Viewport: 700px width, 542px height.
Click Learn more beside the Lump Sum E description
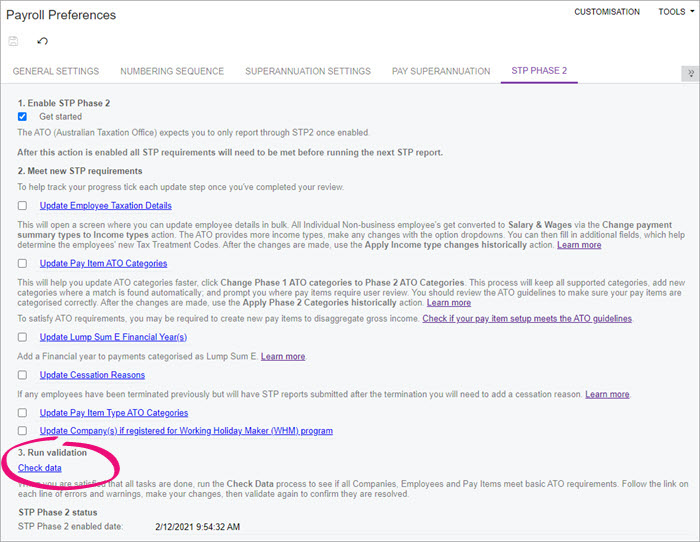tap(283, 356)
